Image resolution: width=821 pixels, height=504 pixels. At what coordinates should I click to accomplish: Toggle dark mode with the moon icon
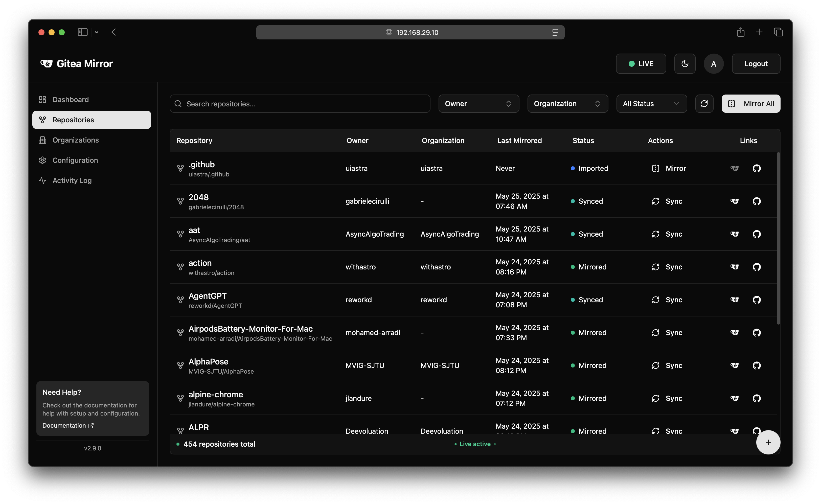point(685,64)
